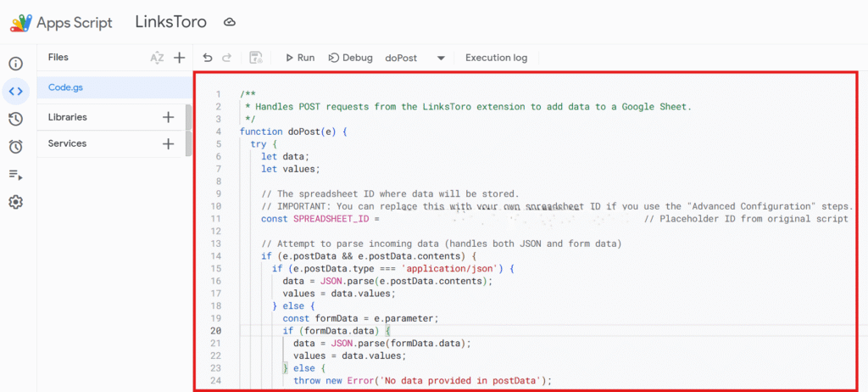Add a service with plus button
Viewport: 868px width, 392px height.
pos(168,143)
